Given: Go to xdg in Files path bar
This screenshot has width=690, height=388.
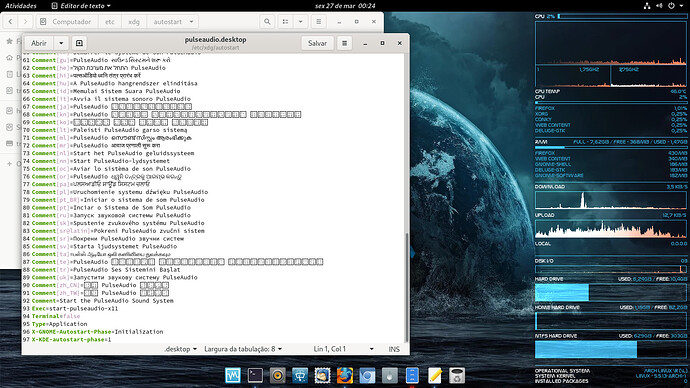Looking at the screenshot, I should coord(134,22).
